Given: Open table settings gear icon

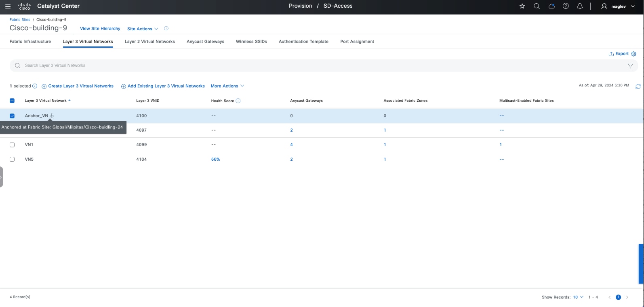Looking at the screenshot, I should pos(633,54).
